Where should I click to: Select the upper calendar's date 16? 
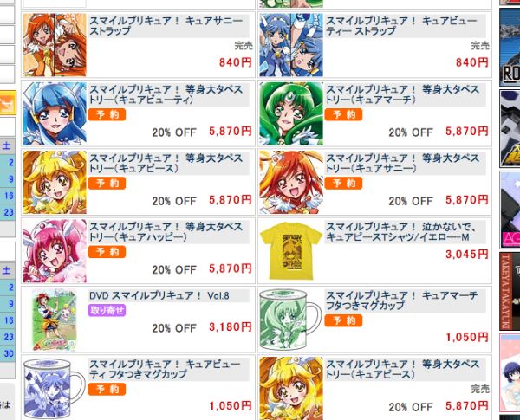(9, 196)
